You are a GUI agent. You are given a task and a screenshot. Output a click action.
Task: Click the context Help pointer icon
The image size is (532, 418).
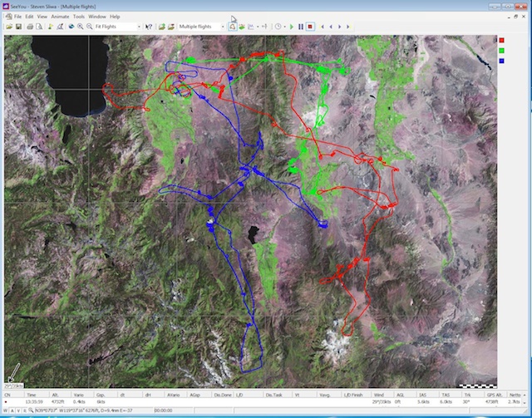coord(148,27)
